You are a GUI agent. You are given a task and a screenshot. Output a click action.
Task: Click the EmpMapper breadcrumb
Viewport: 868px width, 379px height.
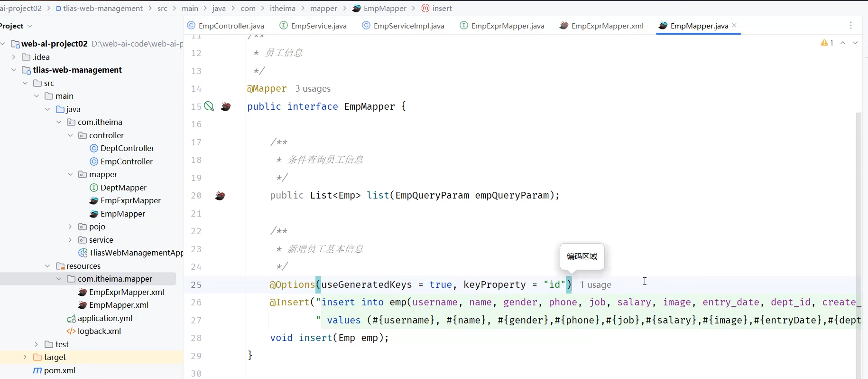[379, 9]
